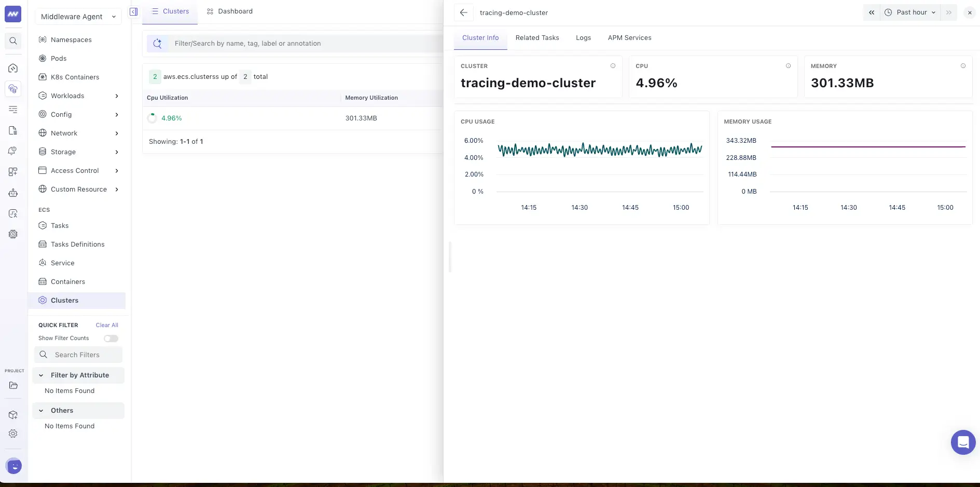Open the alerts bell icon in left rail
980x487 pixels.
[x=13, y=151]
